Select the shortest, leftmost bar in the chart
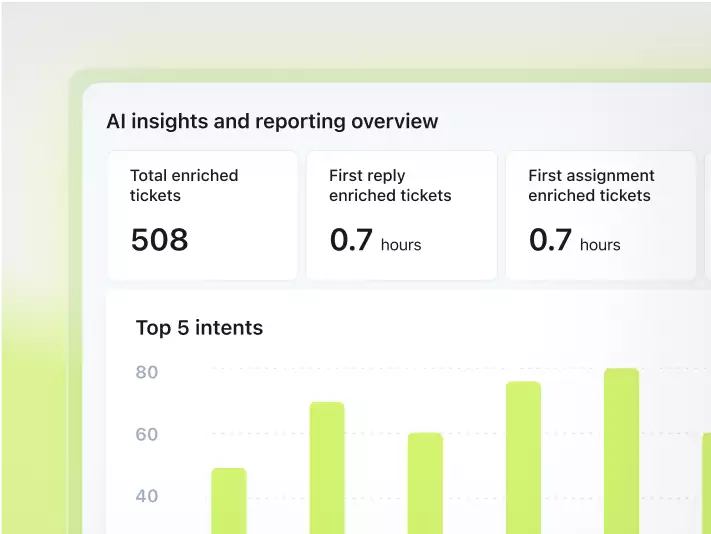Viewport: 711px width, 534px height. (229, 501)
